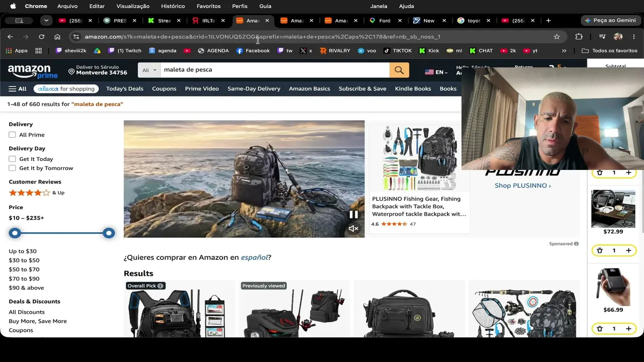Open Same-Day Delivery in the nav
644x362 pixels.
[x=254, y=89]
